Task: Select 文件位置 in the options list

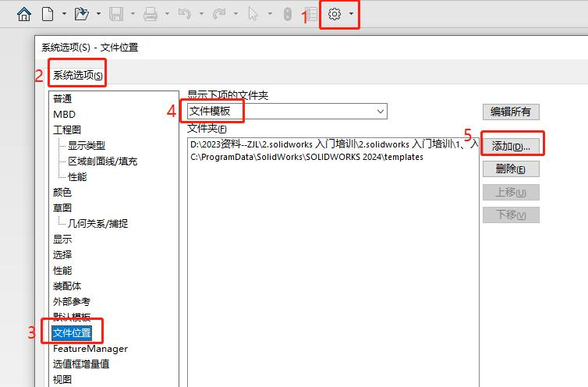Action: 72,333
